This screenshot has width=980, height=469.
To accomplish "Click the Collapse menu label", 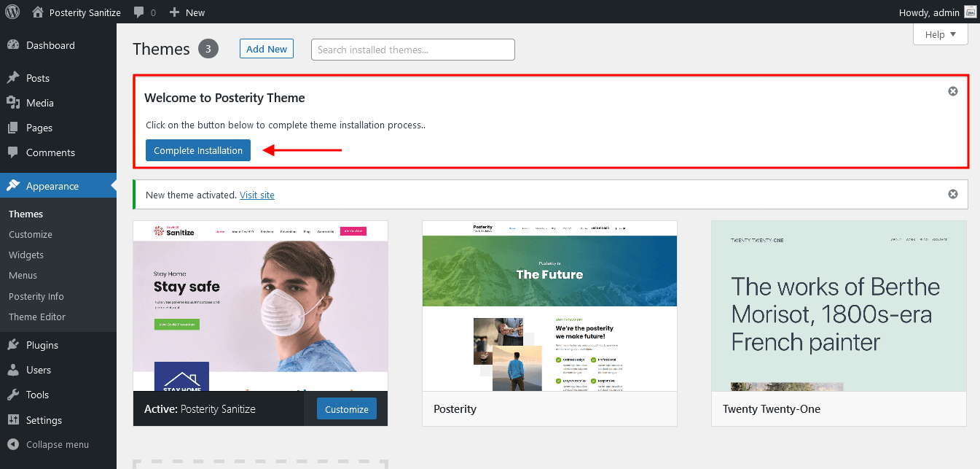I will tap(58, 444).
